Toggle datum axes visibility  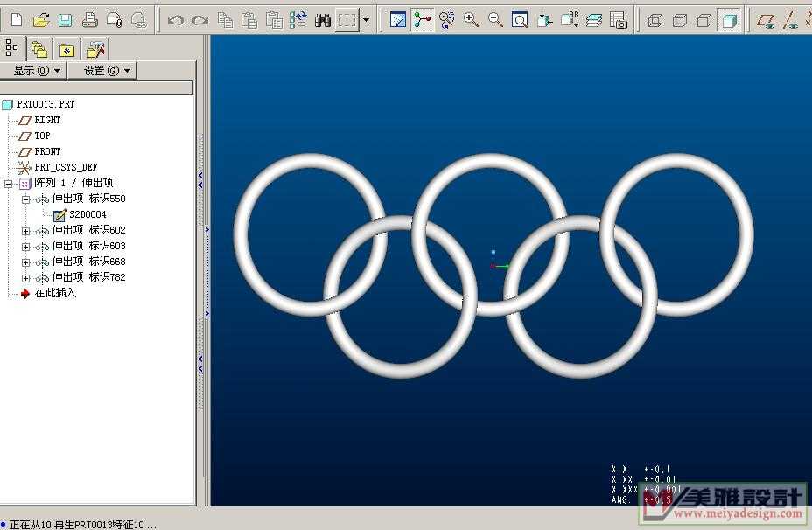[x=790, y=20]
